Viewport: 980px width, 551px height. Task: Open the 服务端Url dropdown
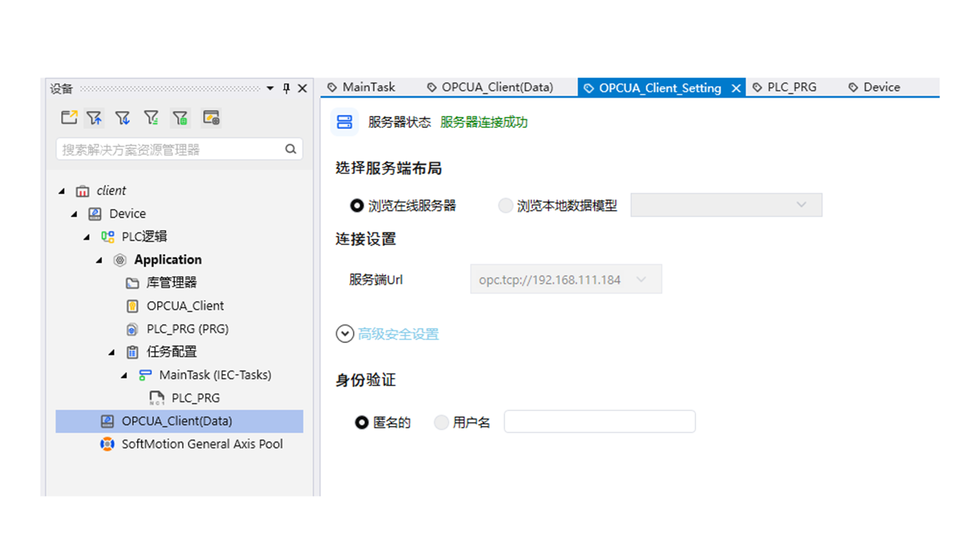tap(641, 279)
